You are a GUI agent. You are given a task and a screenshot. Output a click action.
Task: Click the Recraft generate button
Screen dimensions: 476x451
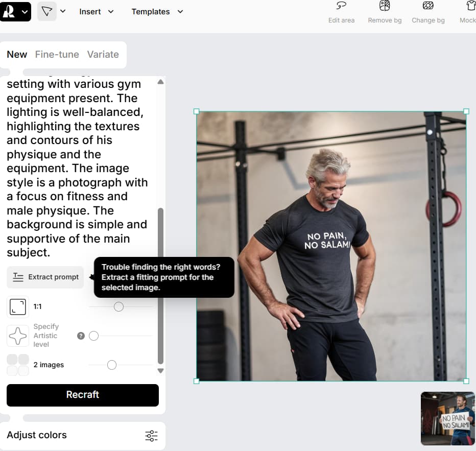point(83,395)
